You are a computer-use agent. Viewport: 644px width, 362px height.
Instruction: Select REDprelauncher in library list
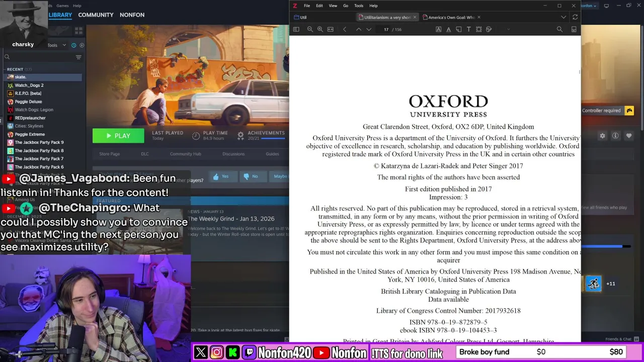pyautogui.click(x=43, y=118)
